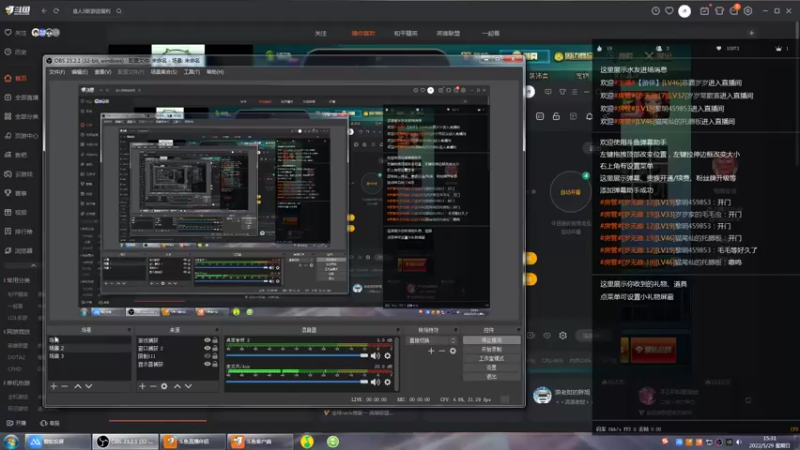Open OBS 帮助(H) menu

tap(215, 72)
